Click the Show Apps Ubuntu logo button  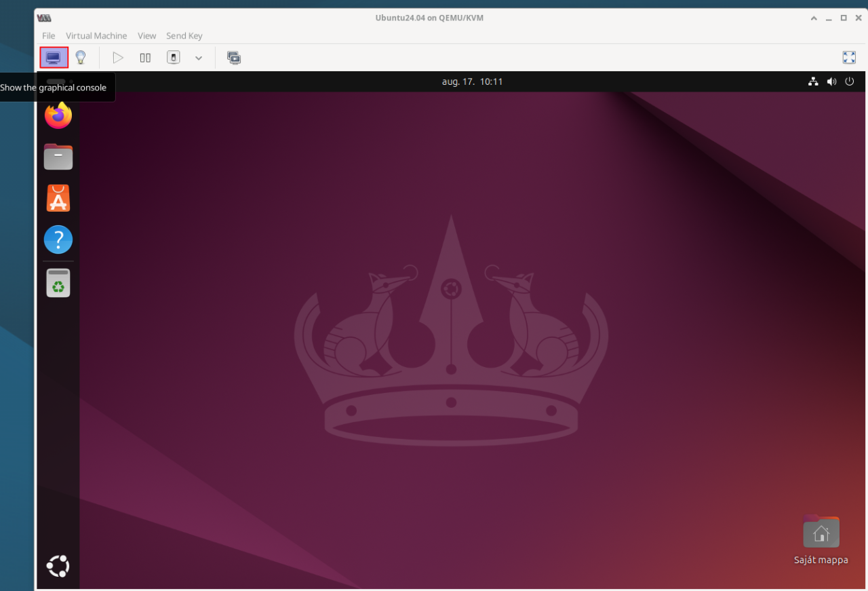(x=58, y=566)
